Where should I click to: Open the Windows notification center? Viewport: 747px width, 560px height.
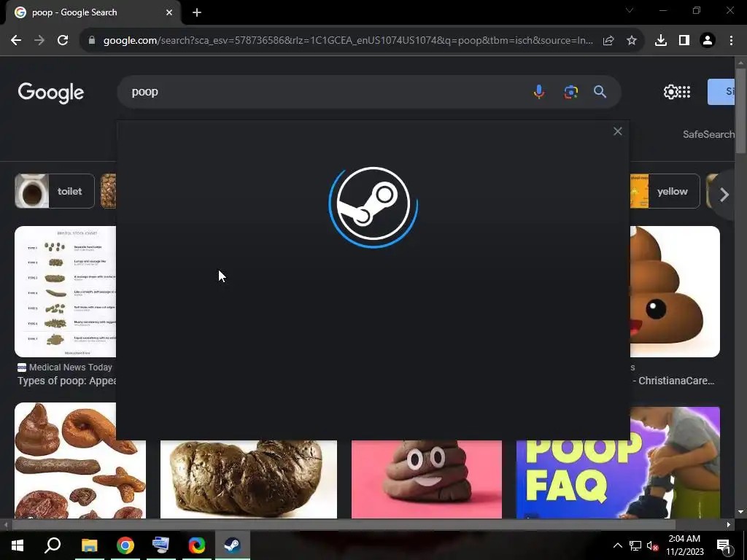click(x=724, y=545)
